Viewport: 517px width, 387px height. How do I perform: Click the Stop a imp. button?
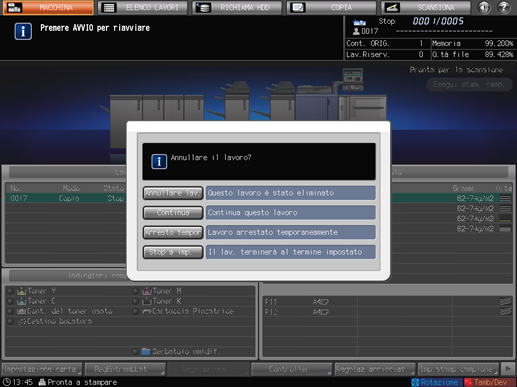point(173,252)
